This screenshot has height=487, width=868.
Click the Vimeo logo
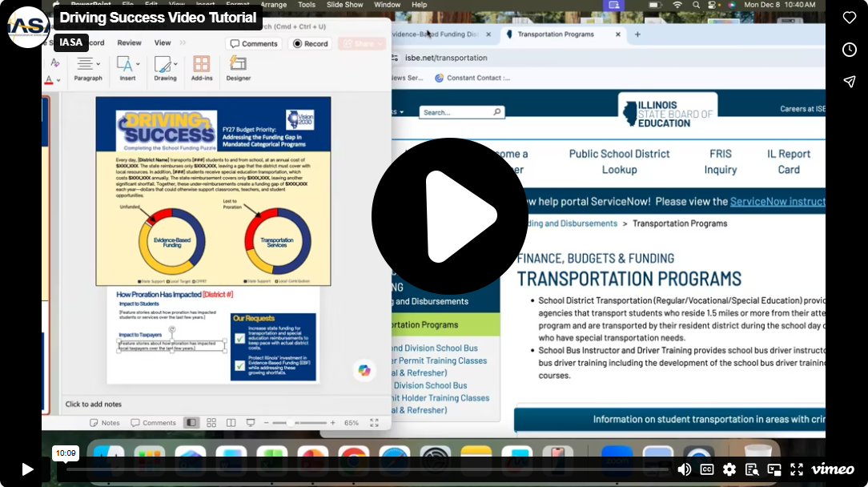(832, 469)
